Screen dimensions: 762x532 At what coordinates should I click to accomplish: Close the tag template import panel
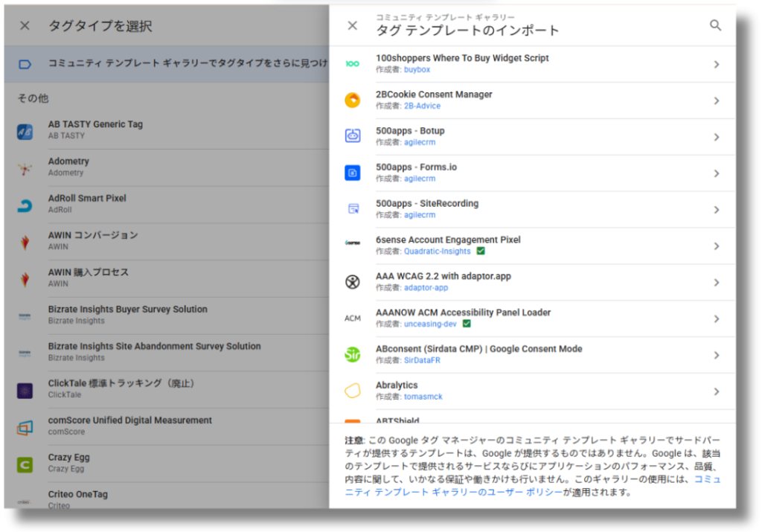point(353,25)
